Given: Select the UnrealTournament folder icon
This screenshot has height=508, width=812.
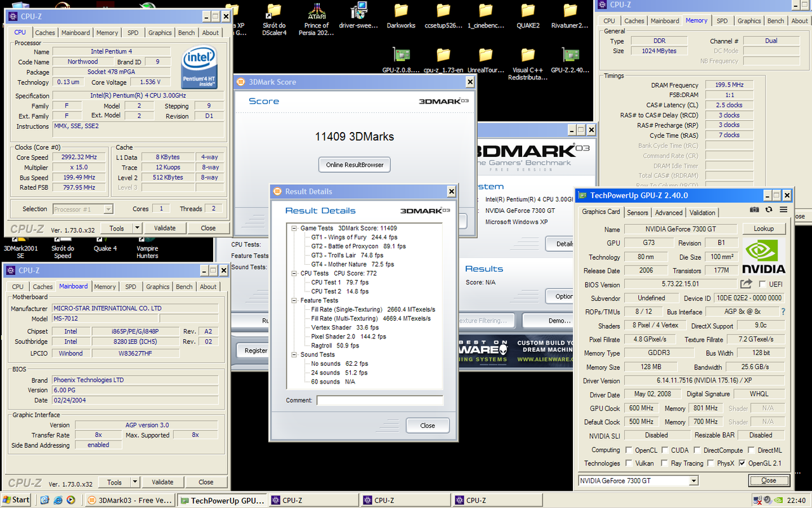Looking at the screenshot, I should coord(485,61).
